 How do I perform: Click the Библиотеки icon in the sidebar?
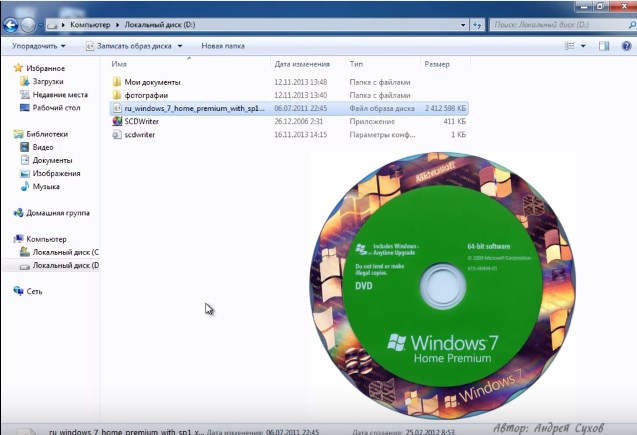[x=18, y=134]
